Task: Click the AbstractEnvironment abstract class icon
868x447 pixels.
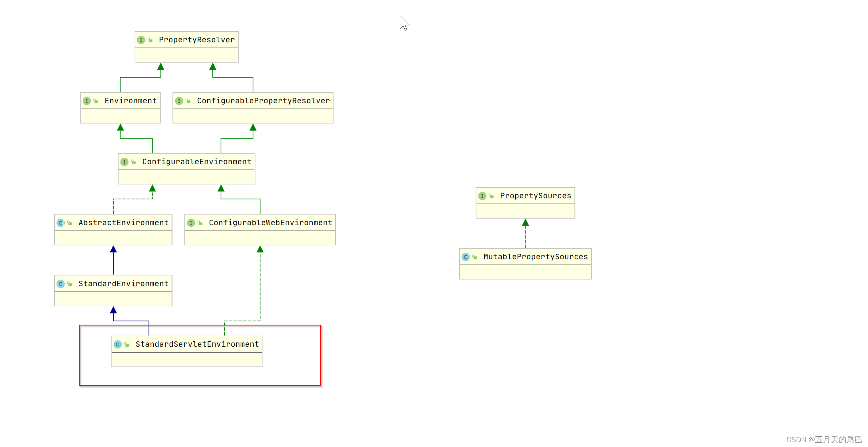Action: tap(61, 223)
